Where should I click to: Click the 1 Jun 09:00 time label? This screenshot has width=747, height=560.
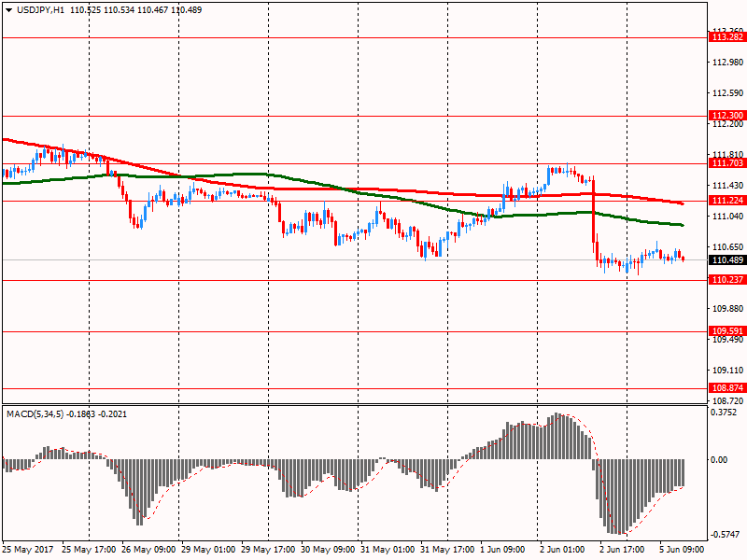(502, 550)
